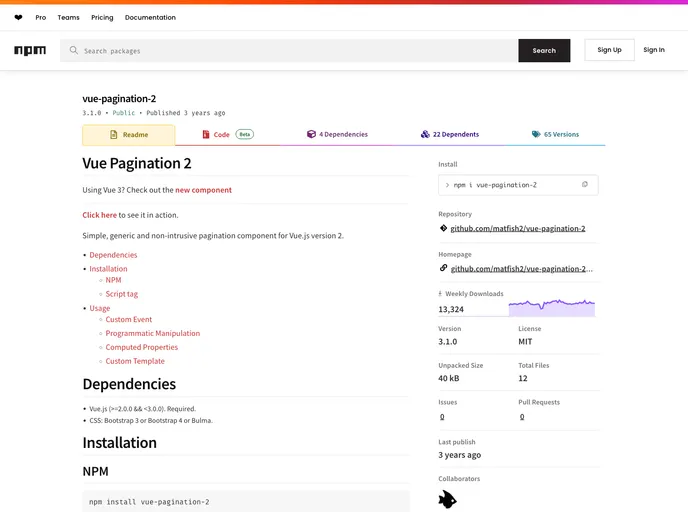Click the git repository diamond icon
Screen dimensions: 688x512
(443, 228)
